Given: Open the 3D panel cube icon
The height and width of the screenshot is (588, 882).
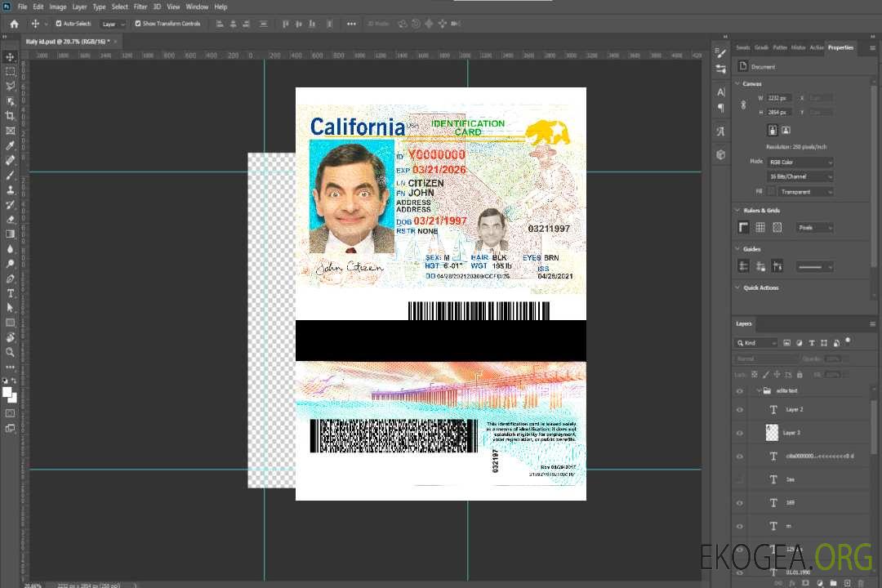Looking at the screenshot, I should point(721,154).
